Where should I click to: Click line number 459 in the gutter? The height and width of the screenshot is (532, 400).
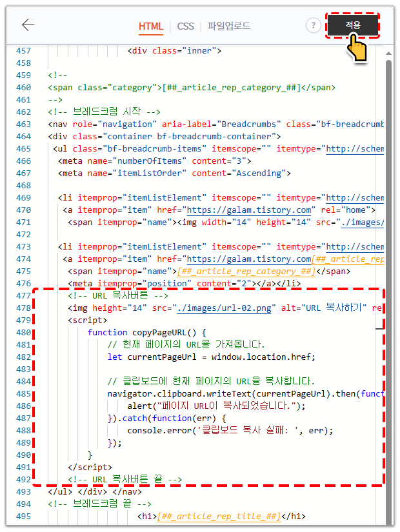(23, 75)
